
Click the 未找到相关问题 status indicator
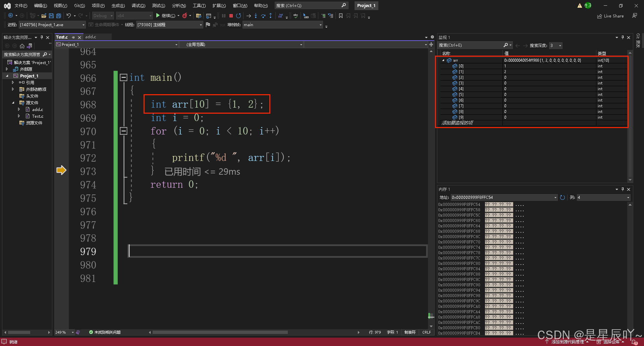click(105, 332)
